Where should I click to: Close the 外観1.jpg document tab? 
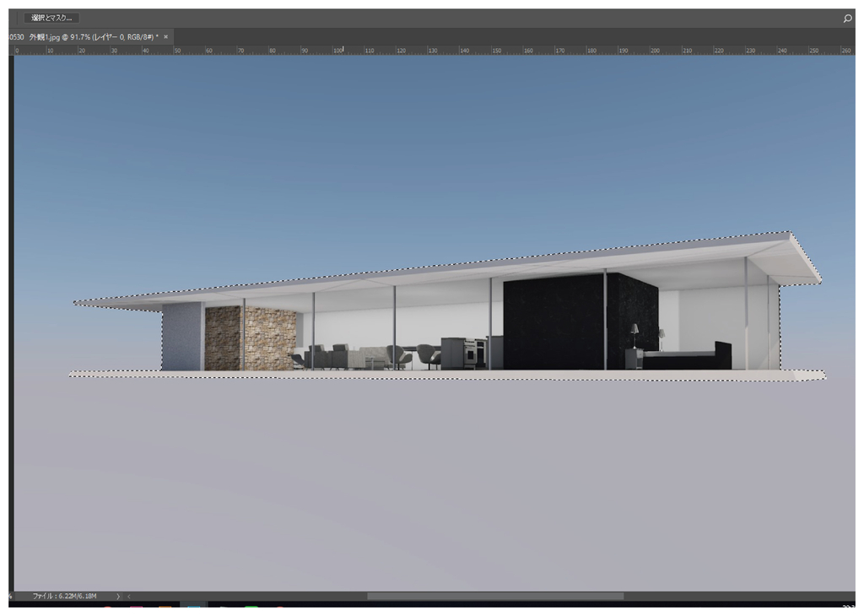(166, 37)
